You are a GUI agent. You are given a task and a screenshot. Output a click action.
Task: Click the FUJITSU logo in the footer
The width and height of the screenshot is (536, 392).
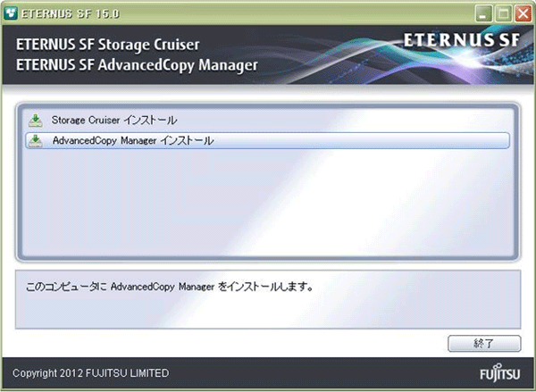[499, 372]
